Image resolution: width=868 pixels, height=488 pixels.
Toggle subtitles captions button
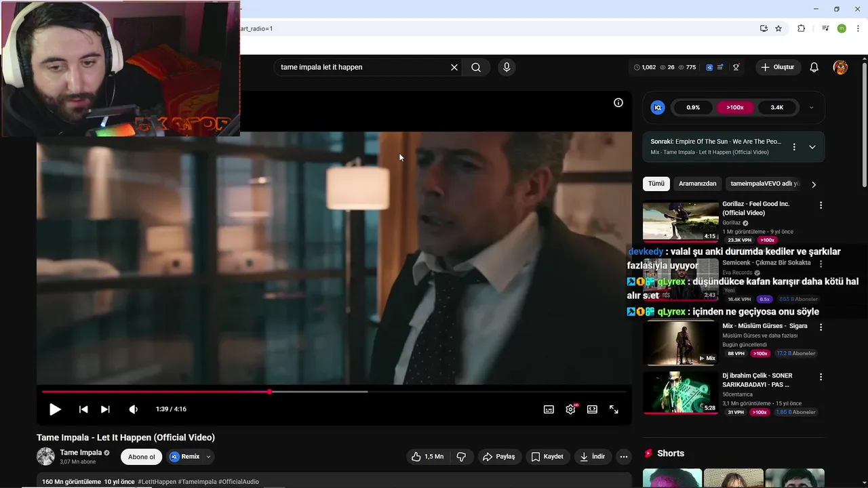coord(549,409)
